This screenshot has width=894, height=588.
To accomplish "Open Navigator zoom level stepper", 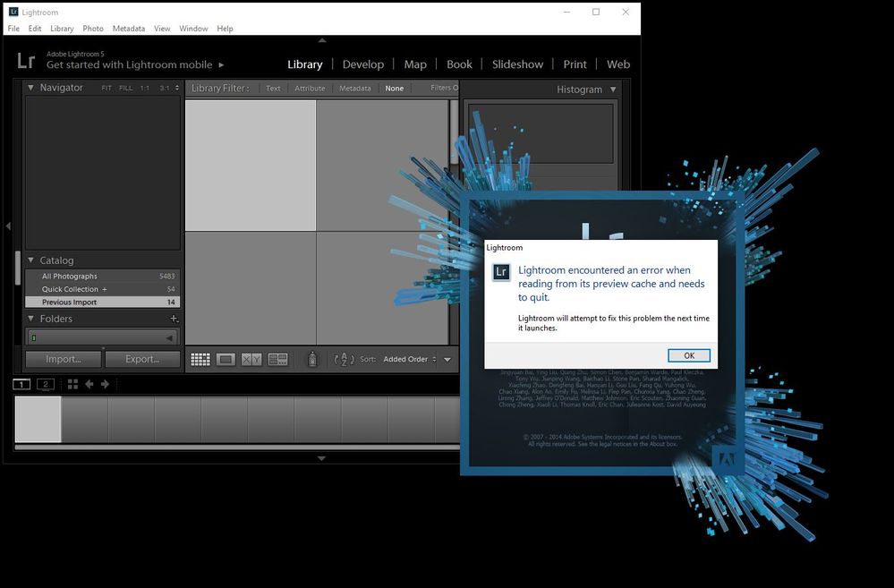I will click(x=177, y=88).
